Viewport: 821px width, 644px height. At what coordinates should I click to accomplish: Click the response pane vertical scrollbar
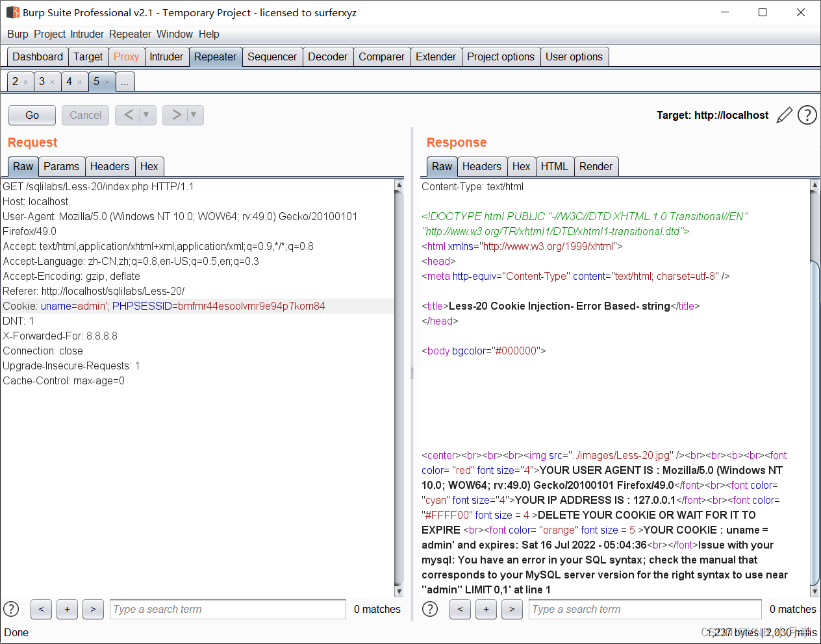(815, 422)
